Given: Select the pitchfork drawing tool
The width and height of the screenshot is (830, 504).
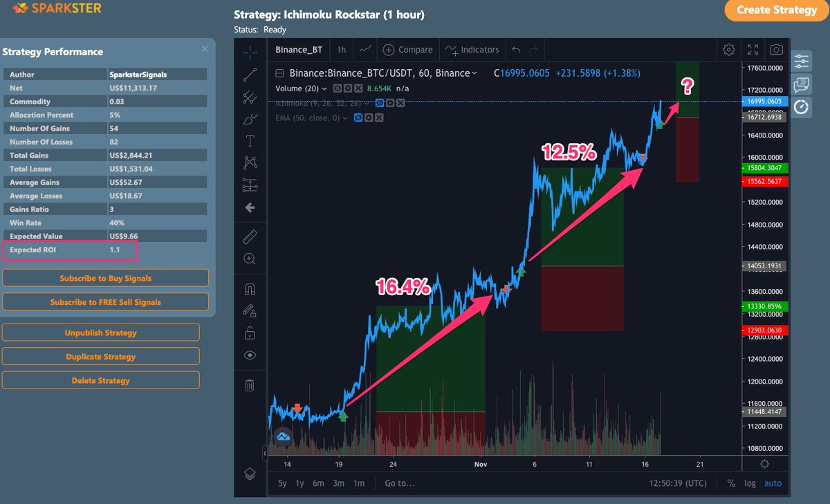Looking at the screenshot, I should (250, 97).
